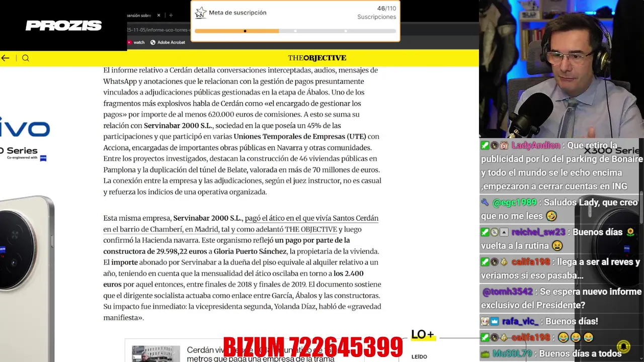Click MuS0L79 username in chat
The width and height of the screenshot is (644, 362).
pos(512,353)
